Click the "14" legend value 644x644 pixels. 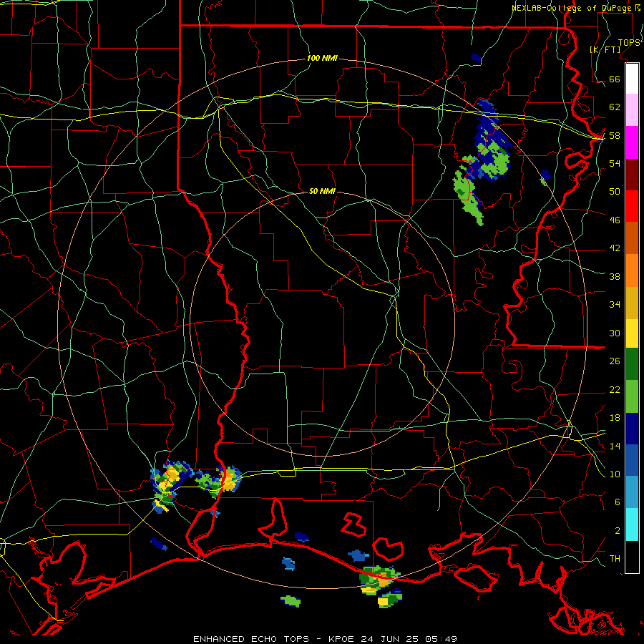pyautogui.click(x=615, y=446)
